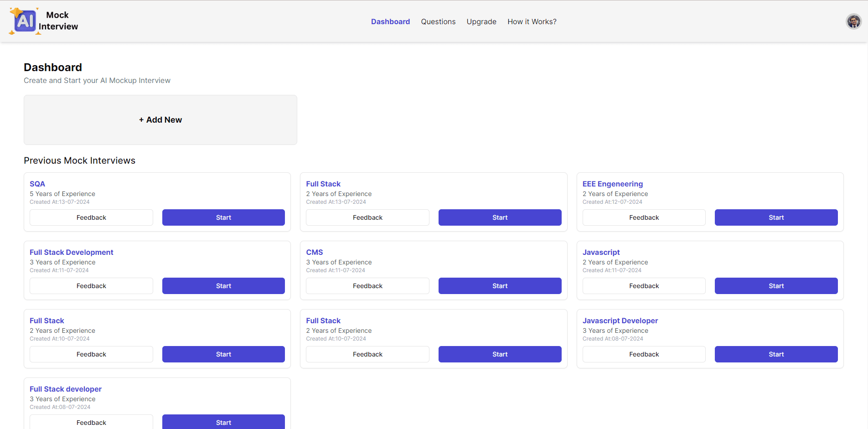Click the AI Mock Interview logo
This screenshot has width=868, height=429.
click(x=43, y=21)
